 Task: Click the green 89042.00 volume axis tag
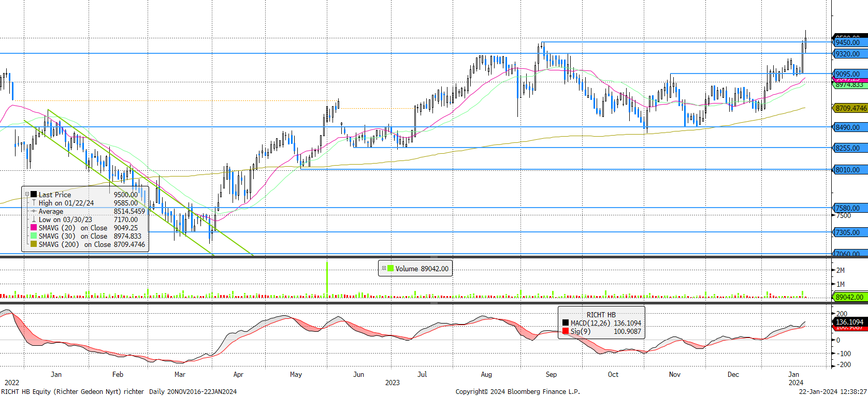click(850, 297)
